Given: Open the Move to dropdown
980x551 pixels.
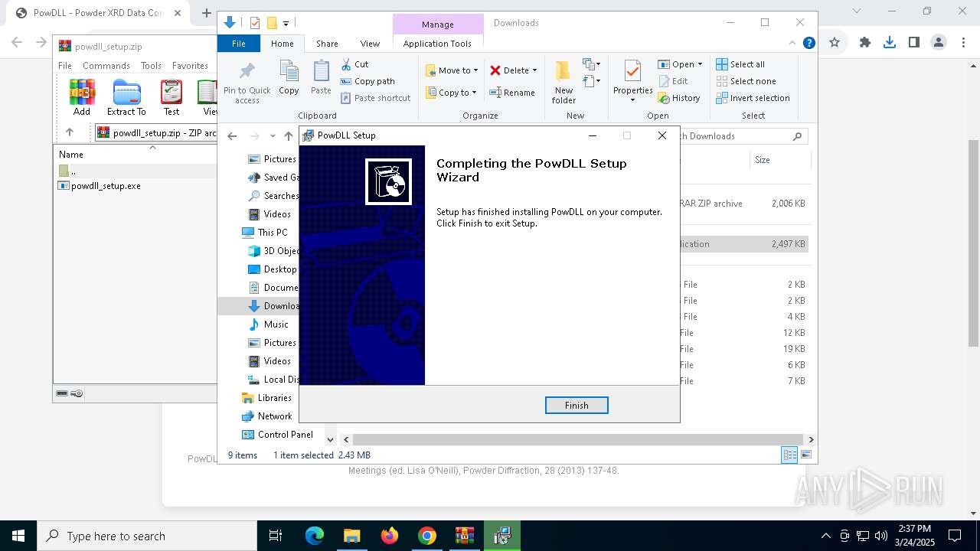Looking at the screenshot, I should (452, 70).
